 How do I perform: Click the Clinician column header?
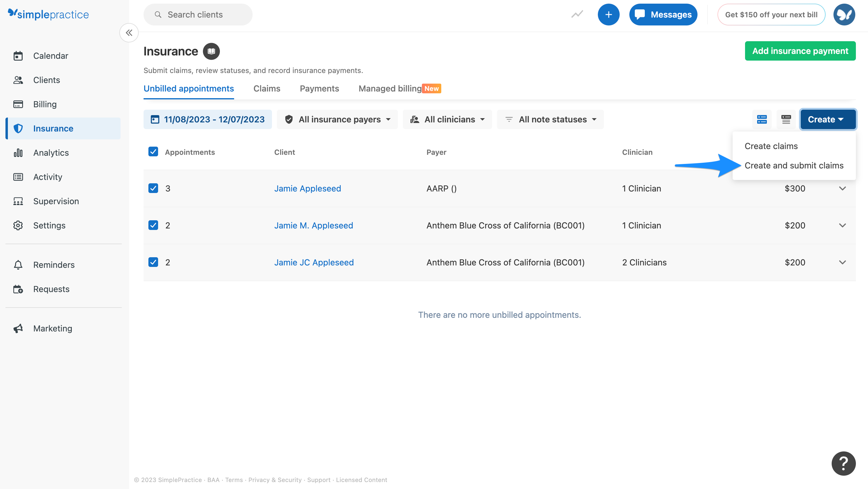(x=637, y=152)
